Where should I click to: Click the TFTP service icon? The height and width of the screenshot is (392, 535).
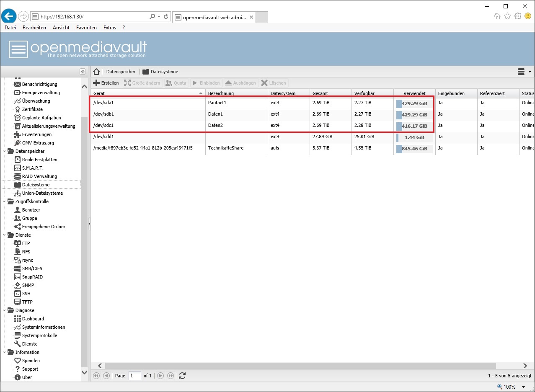(18, 302)
